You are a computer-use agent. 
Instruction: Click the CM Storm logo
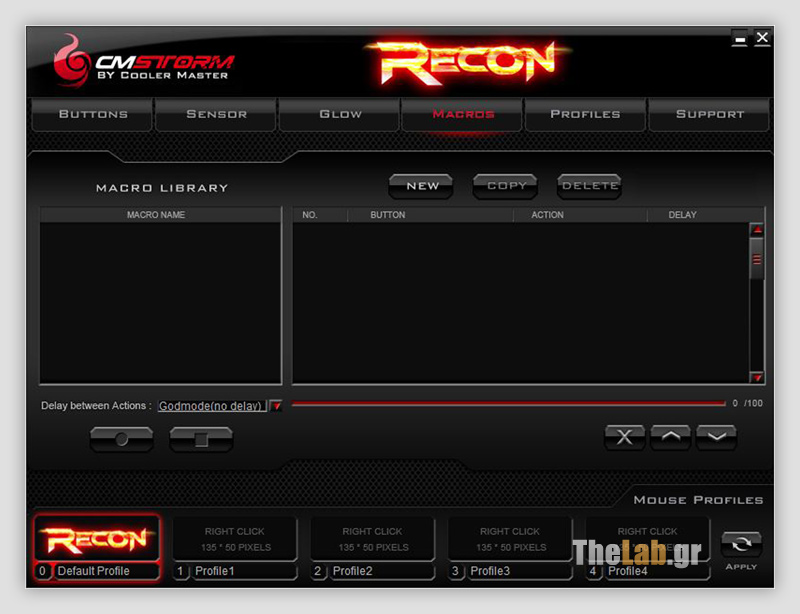[143, 62]
